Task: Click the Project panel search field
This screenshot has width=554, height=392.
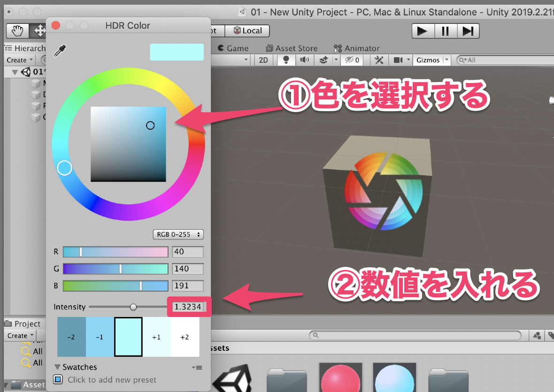Action: [x=415, y=335]
